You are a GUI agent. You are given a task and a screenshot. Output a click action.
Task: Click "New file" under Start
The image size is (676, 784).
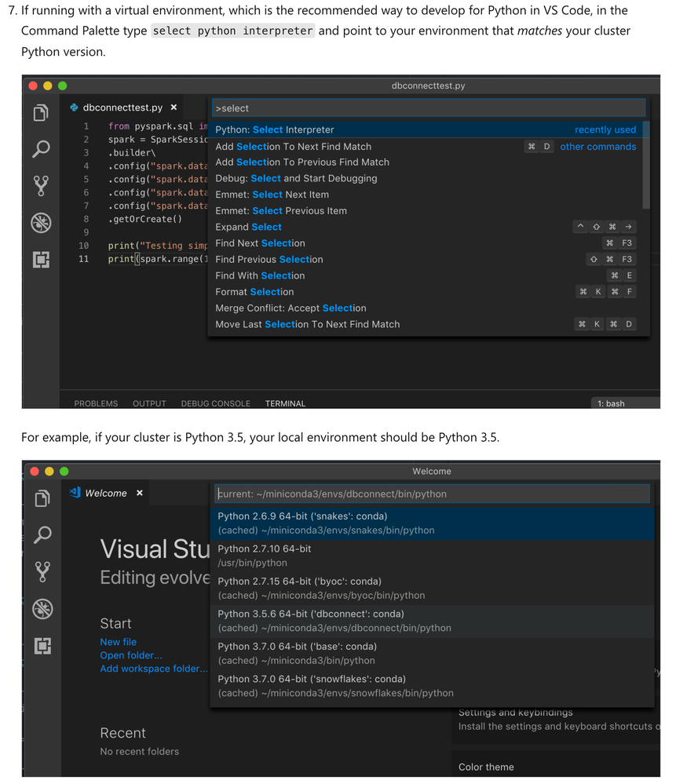pyautogui.click(x=118, y=641)
